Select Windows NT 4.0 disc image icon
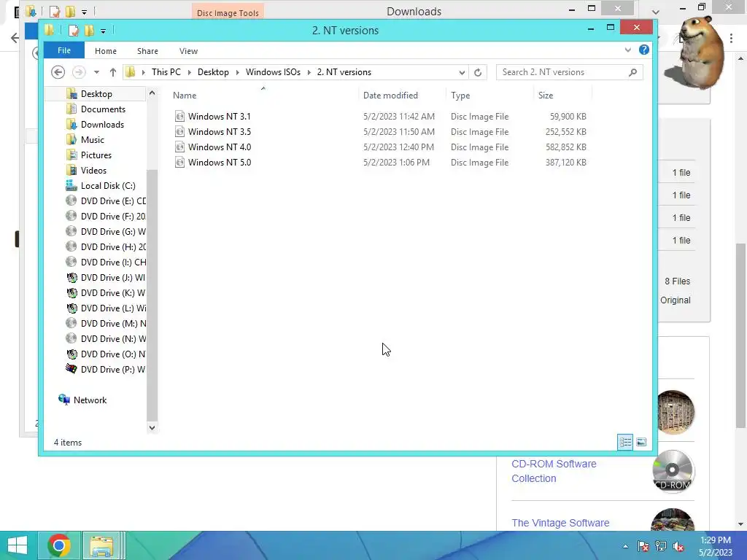Screen dimensions: 747x560 [x=179, y=147]
